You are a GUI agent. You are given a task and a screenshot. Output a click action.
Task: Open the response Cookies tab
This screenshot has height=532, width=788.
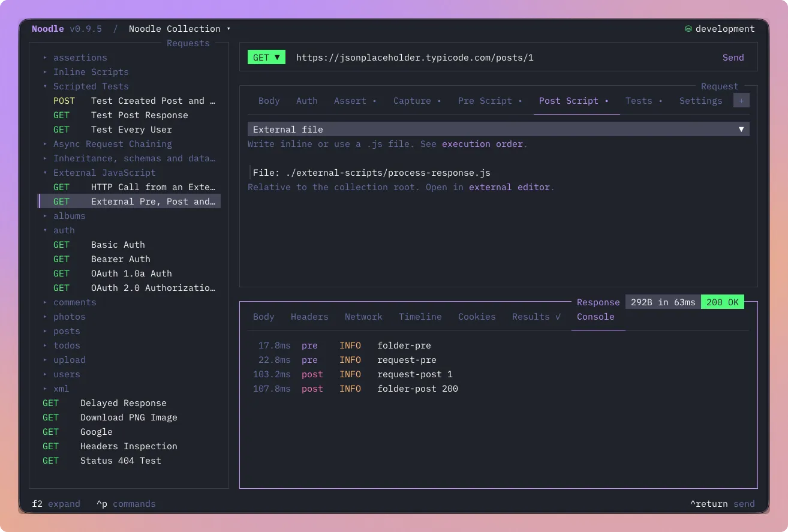pyautogui.click(x=477, y=317)
